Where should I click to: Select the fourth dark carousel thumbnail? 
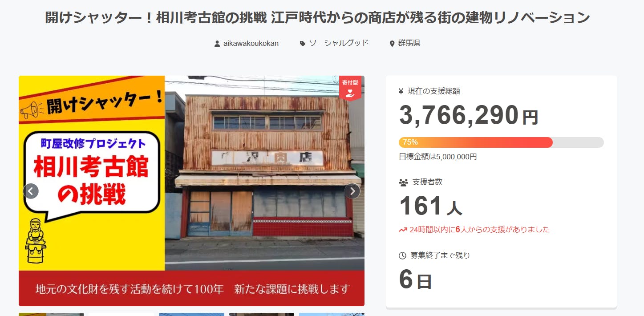262,314
